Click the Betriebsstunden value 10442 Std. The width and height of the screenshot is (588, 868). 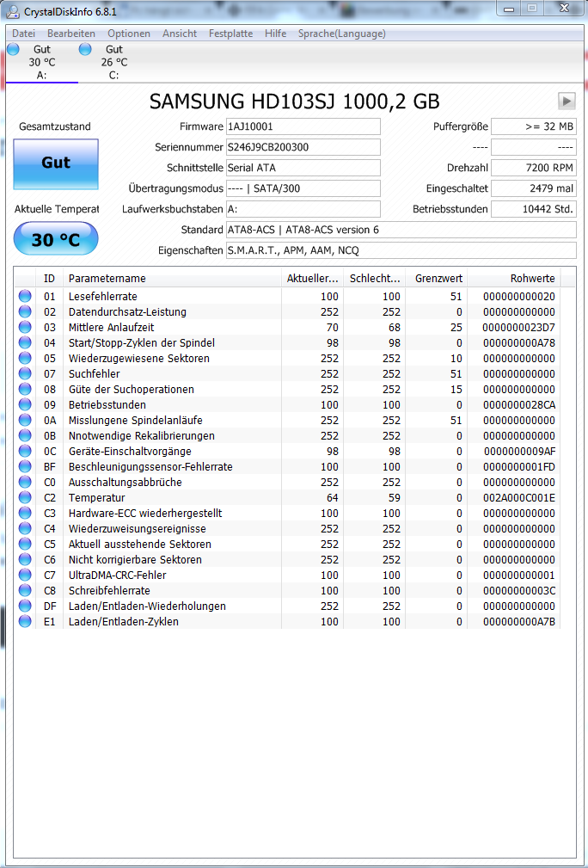534,209
